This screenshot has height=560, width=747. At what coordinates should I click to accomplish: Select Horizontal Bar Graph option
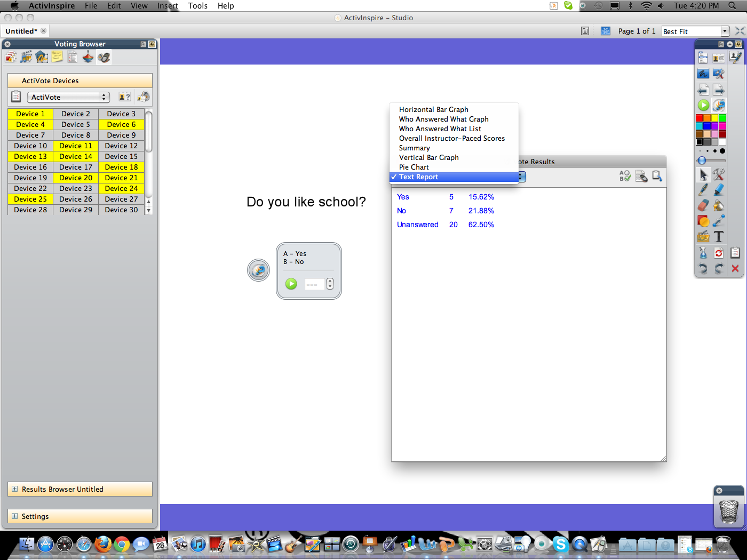coord(433,109)
